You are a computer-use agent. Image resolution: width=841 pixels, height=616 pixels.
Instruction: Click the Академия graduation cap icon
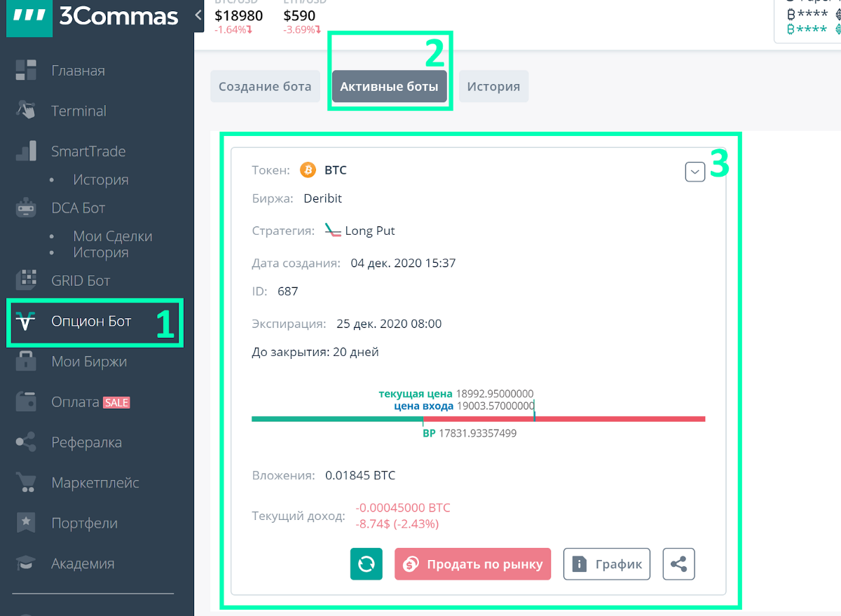(x=26, y=563)
